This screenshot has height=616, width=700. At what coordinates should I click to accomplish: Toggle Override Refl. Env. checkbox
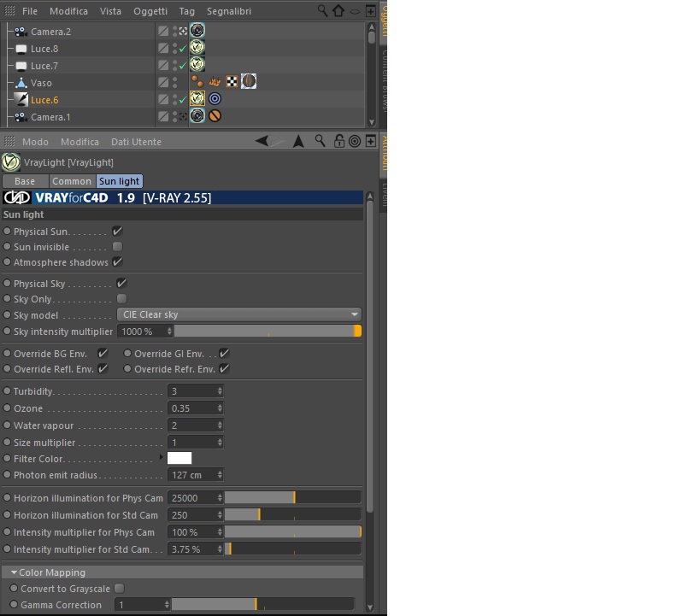point(103,369)
